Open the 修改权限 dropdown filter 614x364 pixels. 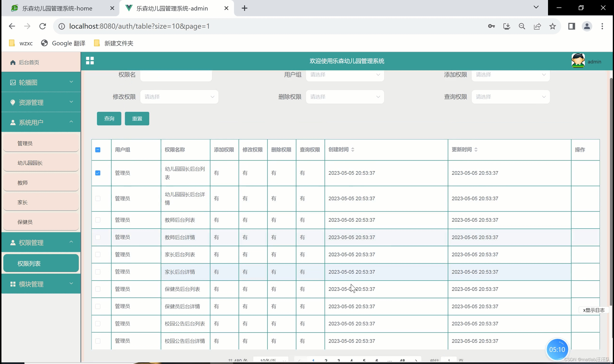[179, 97]
